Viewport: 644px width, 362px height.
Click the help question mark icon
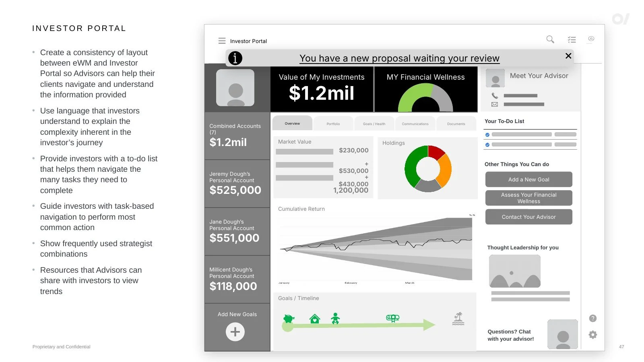(x=592, y=319)
